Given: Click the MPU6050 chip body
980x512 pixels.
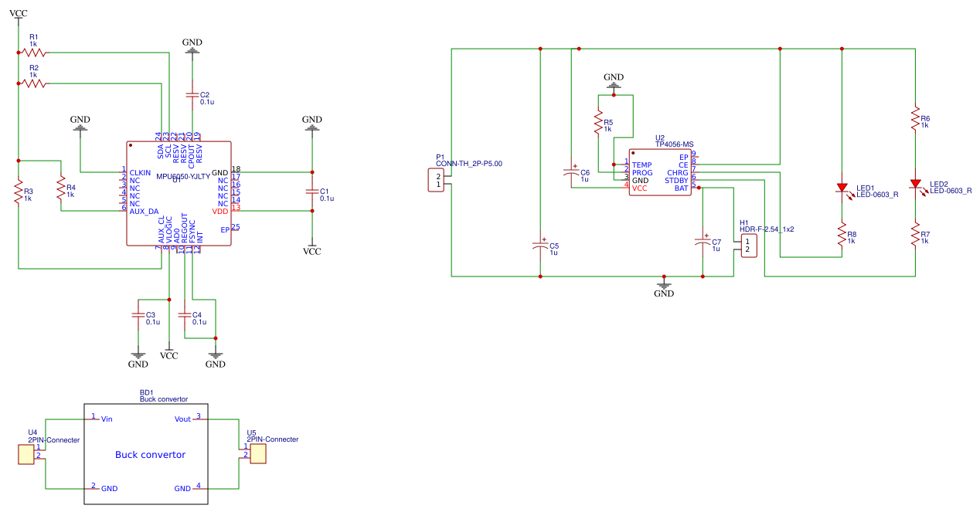Looking at the screenshot, I should (179, 194).
